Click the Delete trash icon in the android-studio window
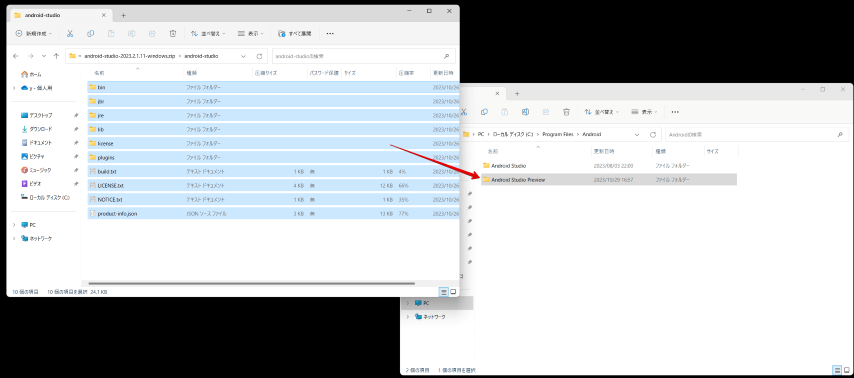The width and height of the screenshot is (854, 378). (x=173, y=33)
